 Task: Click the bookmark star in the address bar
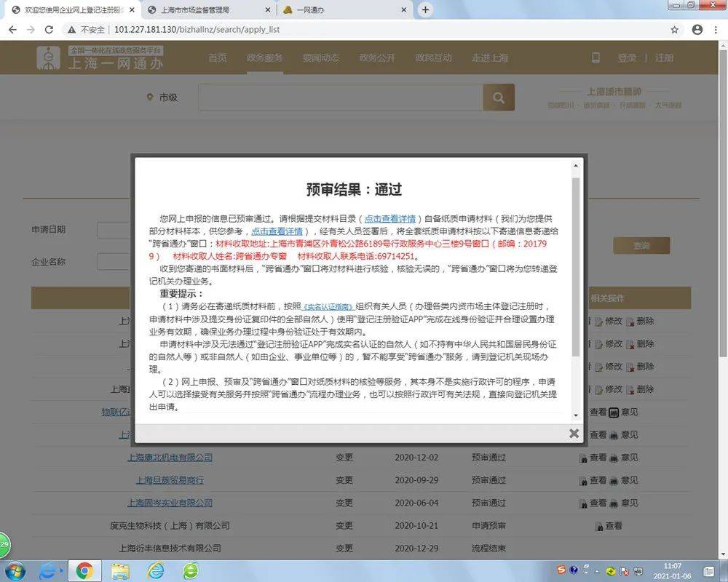[675, 30]
